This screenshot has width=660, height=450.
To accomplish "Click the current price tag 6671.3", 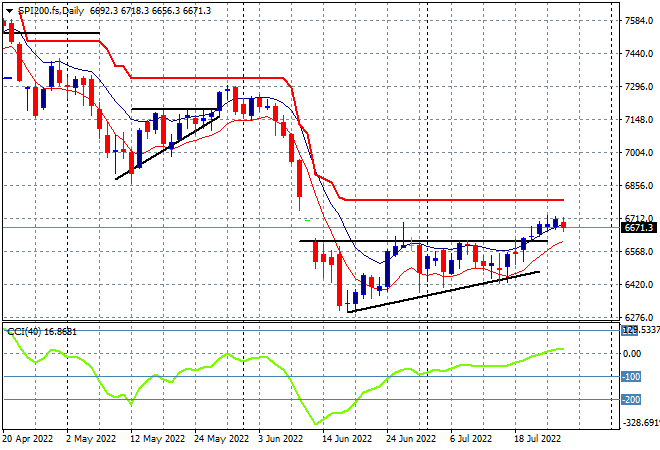I will pos(639,228).
